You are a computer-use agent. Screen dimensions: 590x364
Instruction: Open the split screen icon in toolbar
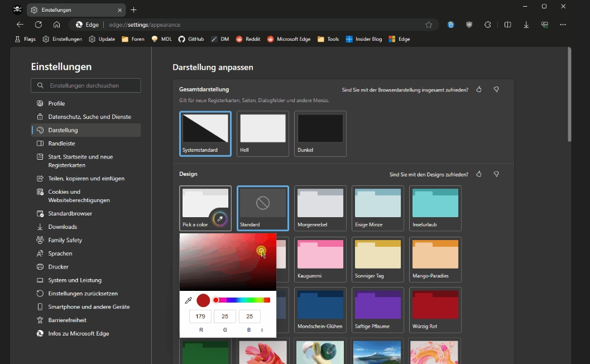tap(507, 25)
